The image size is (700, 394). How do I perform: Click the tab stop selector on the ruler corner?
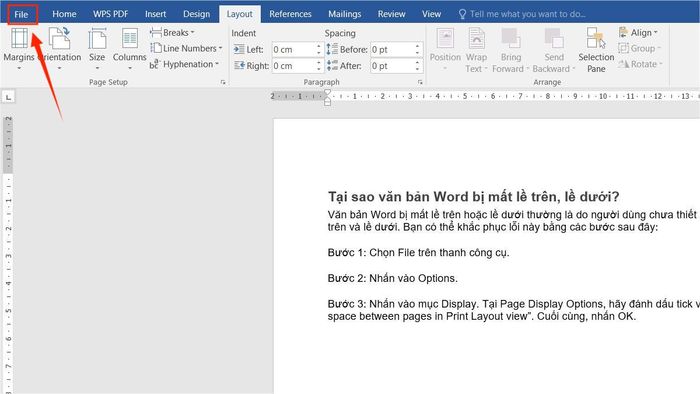8,97
